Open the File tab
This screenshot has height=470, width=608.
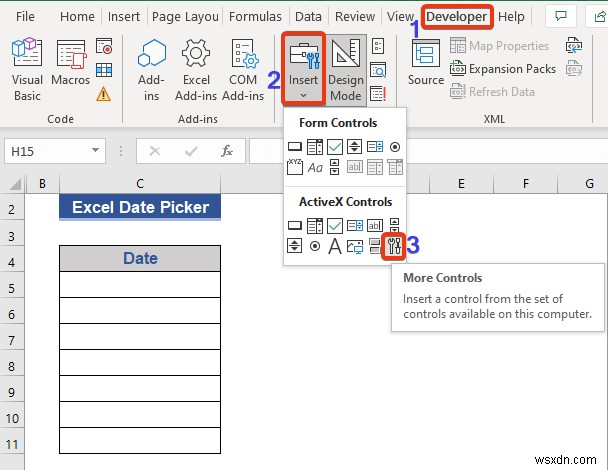click(25, 17)
